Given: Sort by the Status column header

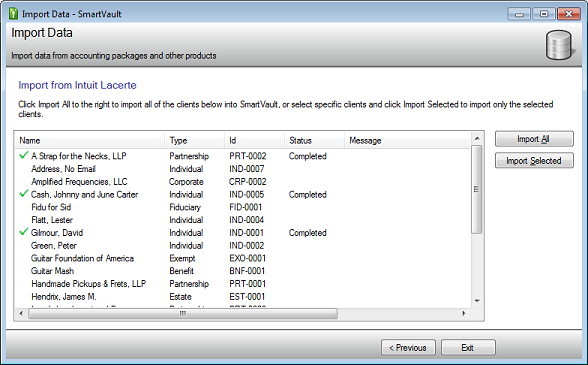Looking at the screenshot, I should pyautogui.click(x=315, y=140).
